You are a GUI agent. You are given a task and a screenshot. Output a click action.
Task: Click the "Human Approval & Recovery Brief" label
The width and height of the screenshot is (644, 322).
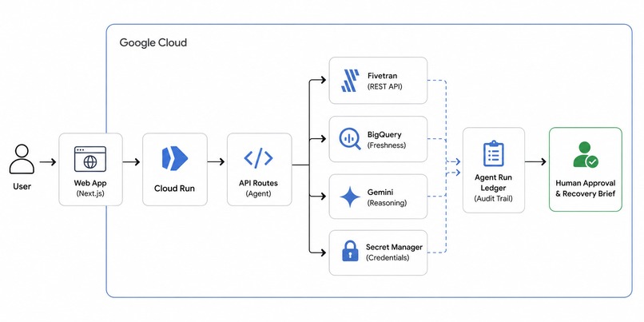[586, 189]
